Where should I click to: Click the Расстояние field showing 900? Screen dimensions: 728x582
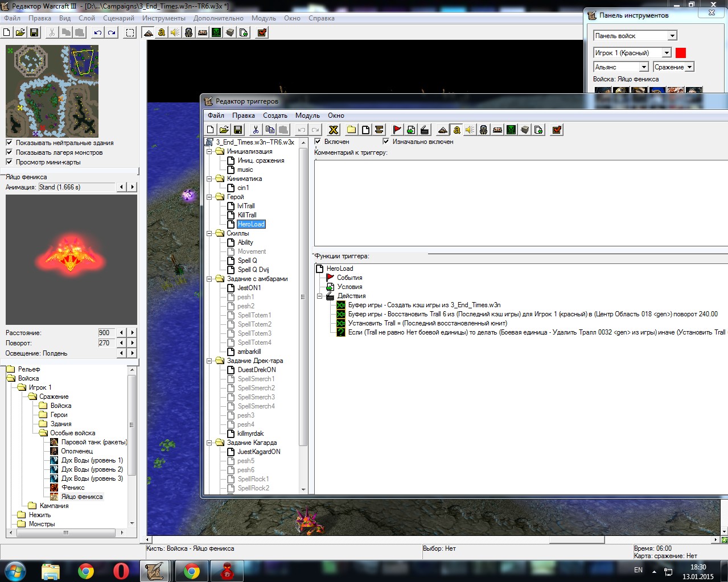(106, 333)
